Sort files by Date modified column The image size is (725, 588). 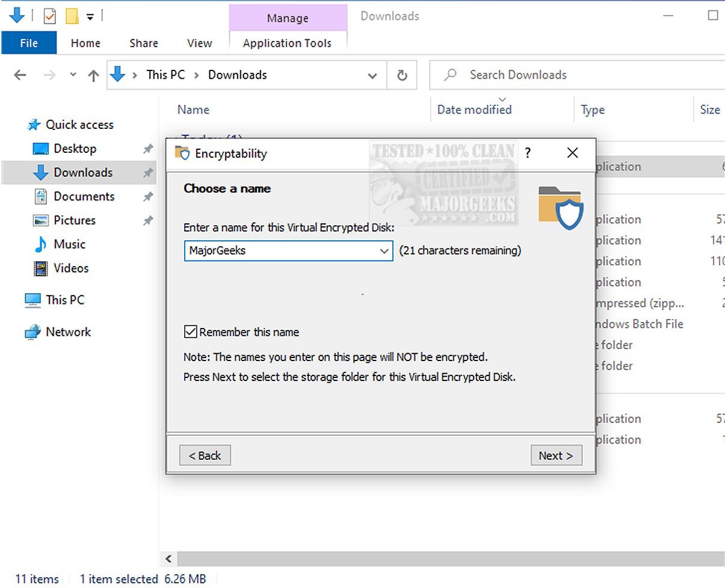[474, 110]
